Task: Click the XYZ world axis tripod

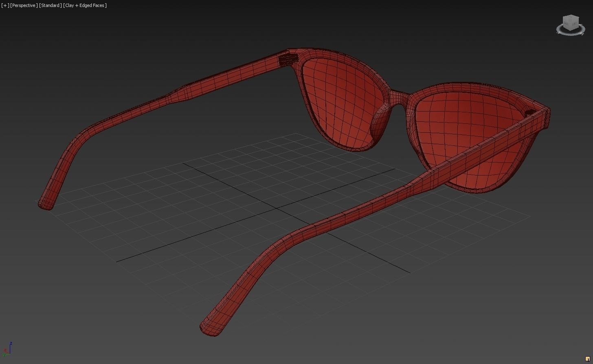Action: (x=7, y=350)
